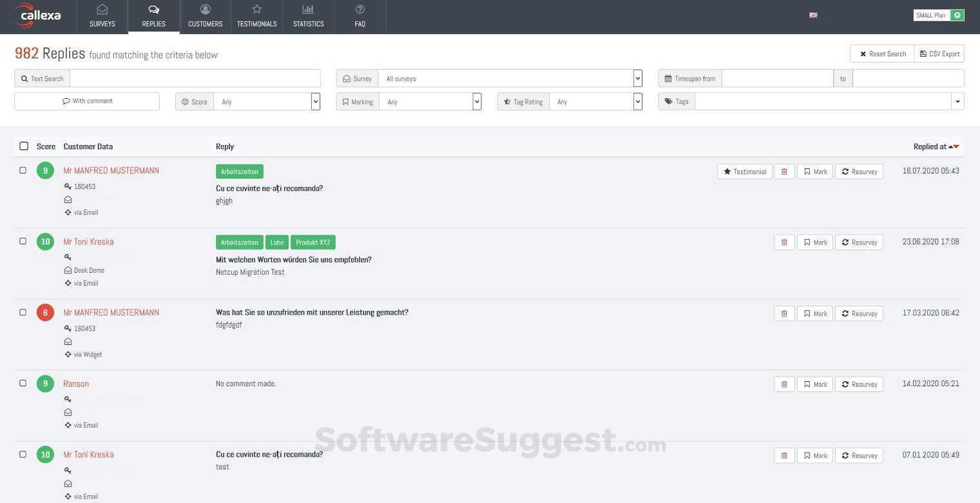
Task: Click the Text Search magnifier label
Action: pos(43,79)
